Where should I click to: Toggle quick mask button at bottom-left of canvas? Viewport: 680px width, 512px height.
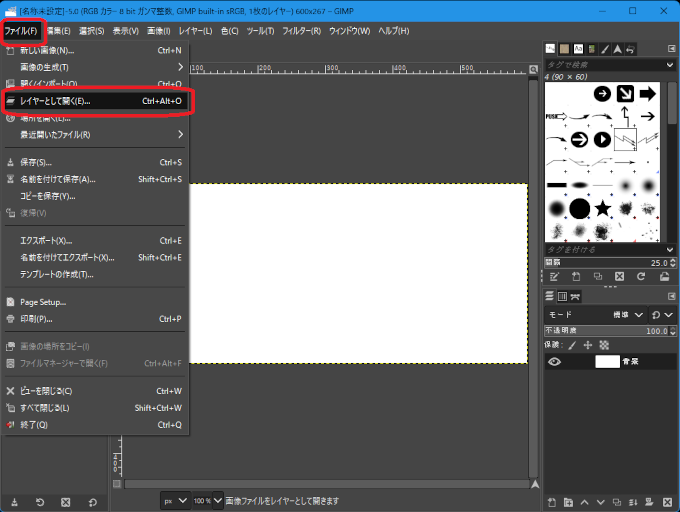pyautogui.click(x=117, y=484)
